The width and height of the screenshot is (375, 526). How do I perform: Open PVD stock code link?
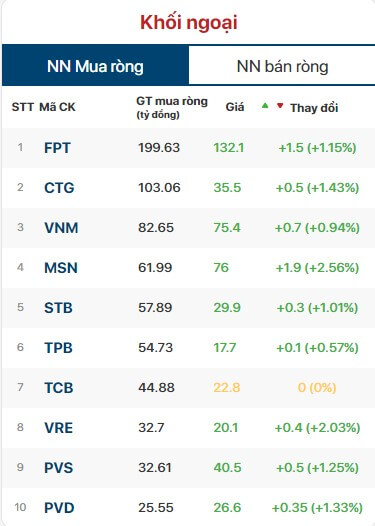click(59, 508)
